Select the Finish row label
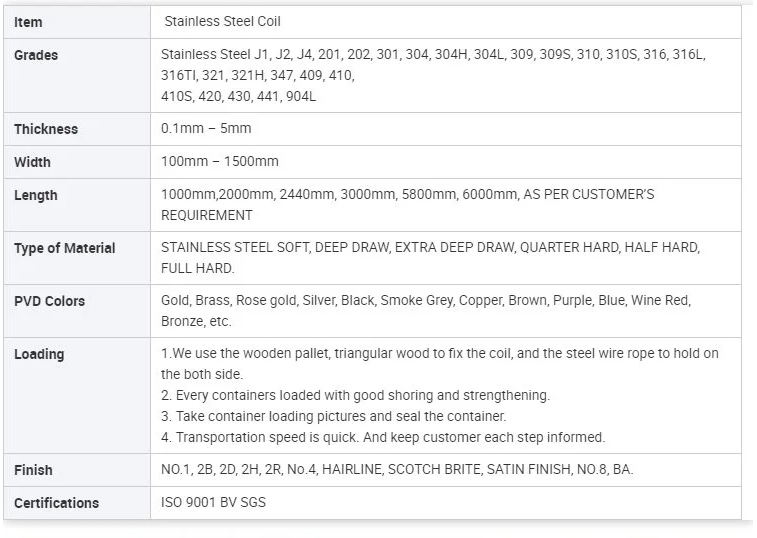The width and height of the screenshot is (757, 538). click(33, 470)
